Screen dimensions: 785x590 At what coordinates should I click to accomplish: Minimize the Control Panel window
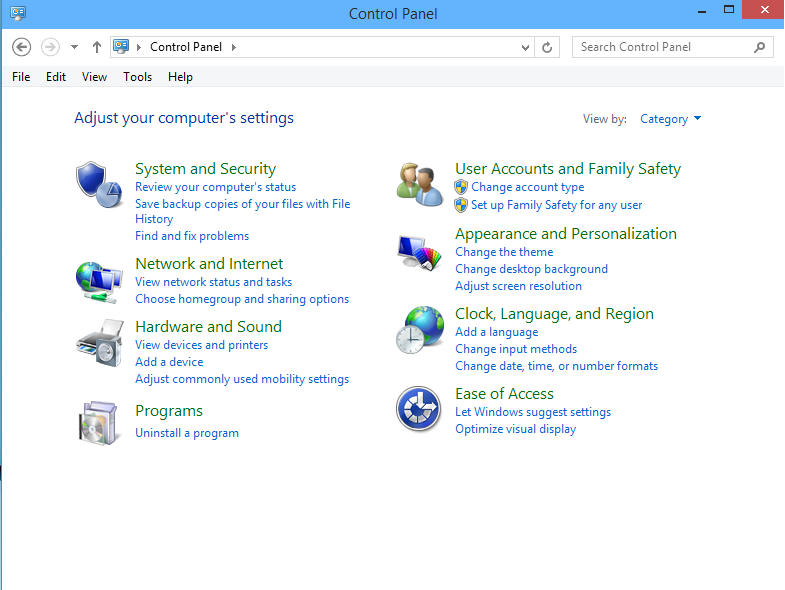(702, 10)
